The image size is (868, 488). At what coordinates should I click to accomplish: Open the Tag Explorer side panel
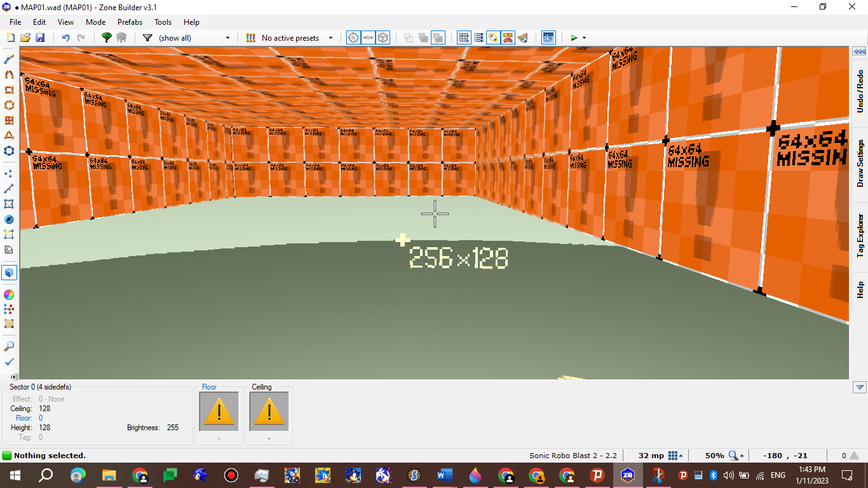point(860,235)
